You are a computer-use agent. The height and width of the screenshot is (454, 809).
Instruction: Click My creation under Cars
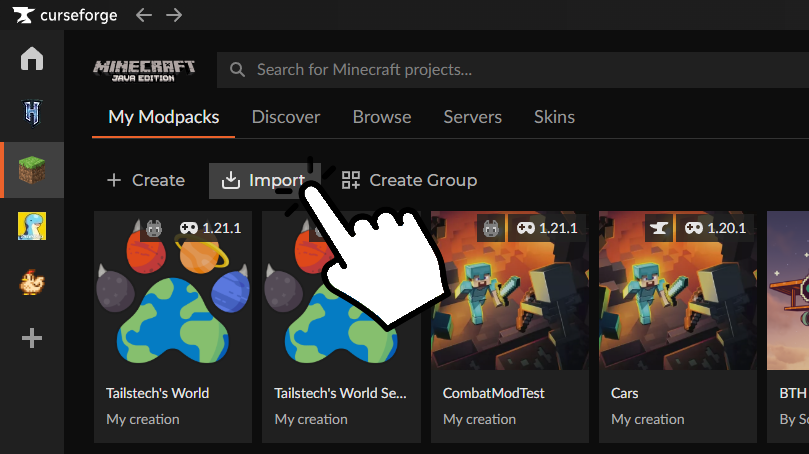point(648,419)
